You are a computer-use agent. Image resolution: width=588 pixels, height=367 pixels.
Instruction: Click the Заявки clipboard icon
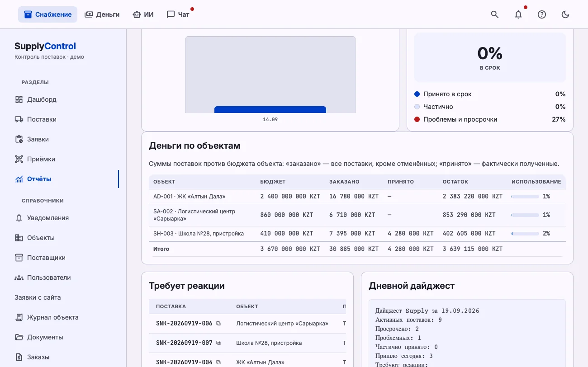[x=19, y=139]
